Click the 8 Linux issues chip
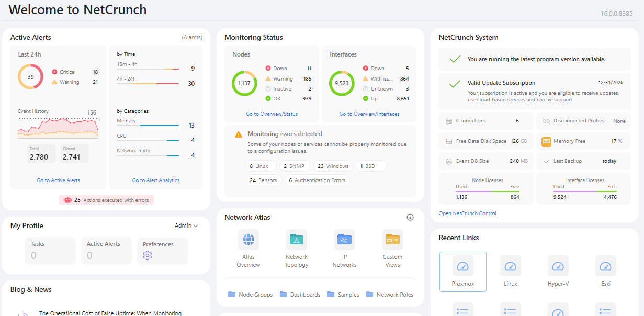The height and width of the screenshot is (316, 644). [261, 166]
